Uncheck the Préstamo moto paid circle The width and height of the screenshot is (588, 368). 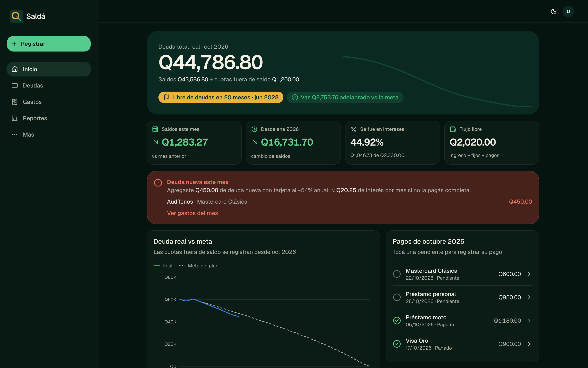(x=397, y=321)
